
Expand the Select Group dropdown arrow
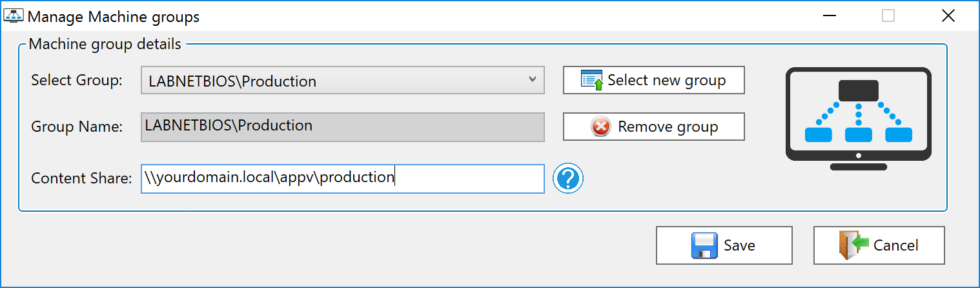click(532, 80)
